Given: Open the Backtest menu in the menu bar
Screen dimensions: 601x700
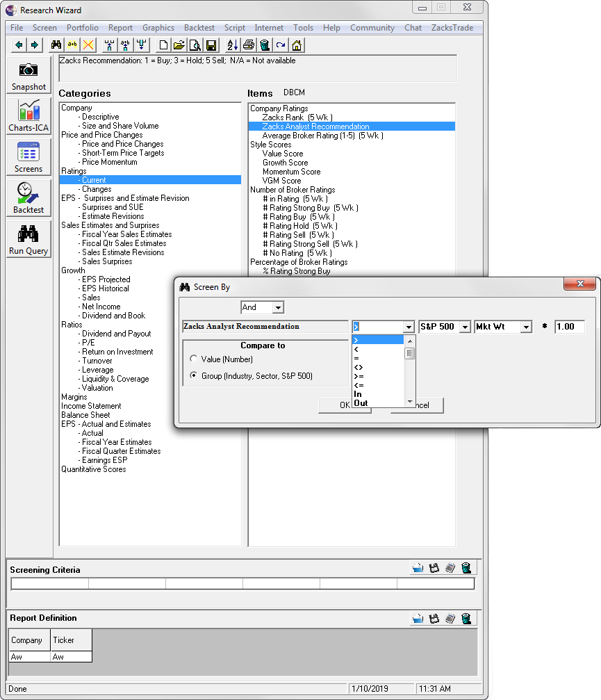Looking at the screenshot, I should click(x=199, y=28).
